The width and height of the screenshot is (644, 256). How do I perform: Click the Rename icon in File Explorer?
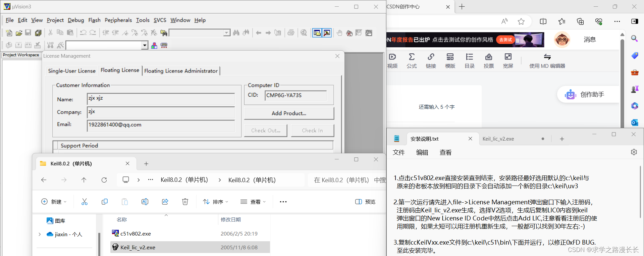(145, 202)
